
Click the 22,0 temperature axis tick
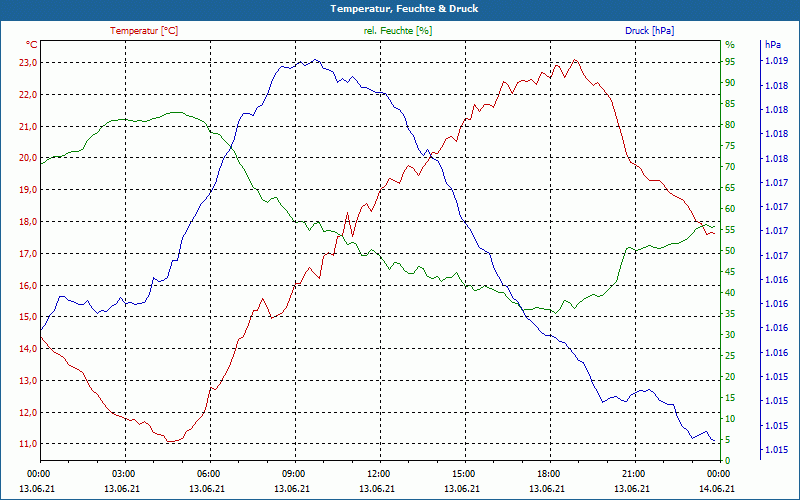[29, 94]
